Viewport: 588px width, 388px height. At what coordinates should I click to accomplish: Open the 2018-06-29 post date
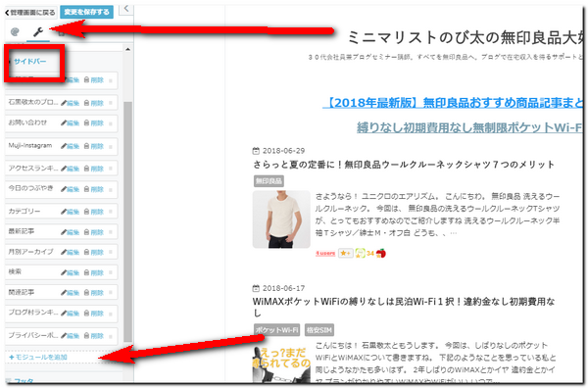283,151
